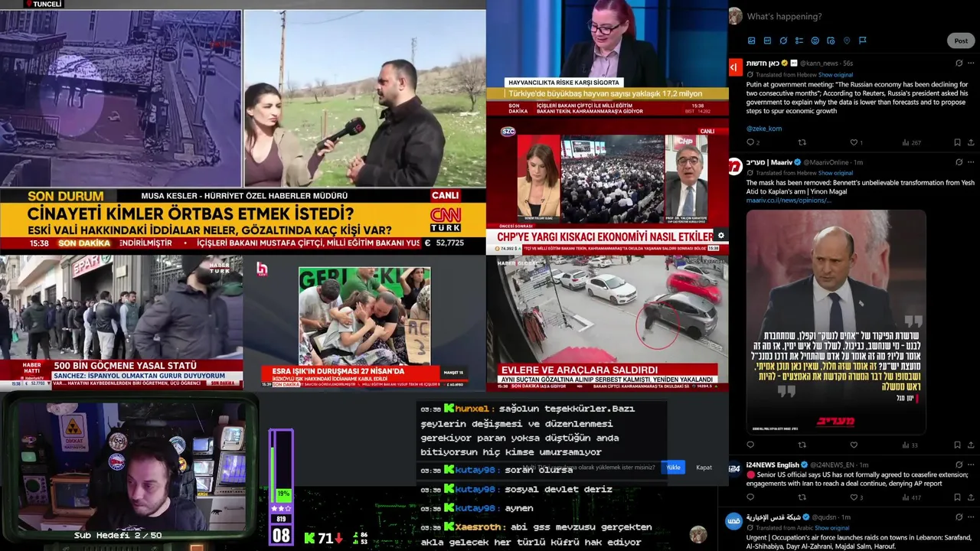View analytics of kann_news tweet showing 267
Viewport: 980px width, 551px height.
coord(911,142)
